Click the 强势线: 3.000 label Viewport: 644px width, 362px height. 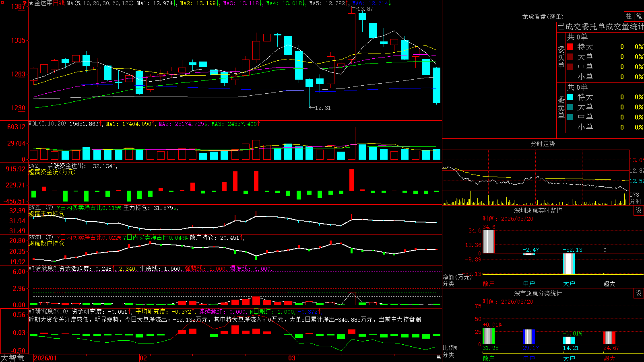[205, 268]
